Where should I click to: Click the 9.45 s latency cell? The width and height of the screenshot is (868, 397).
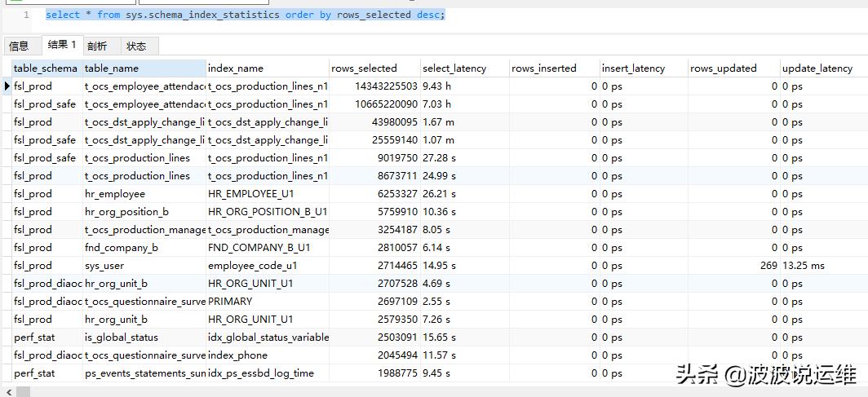tap(465, 374)
